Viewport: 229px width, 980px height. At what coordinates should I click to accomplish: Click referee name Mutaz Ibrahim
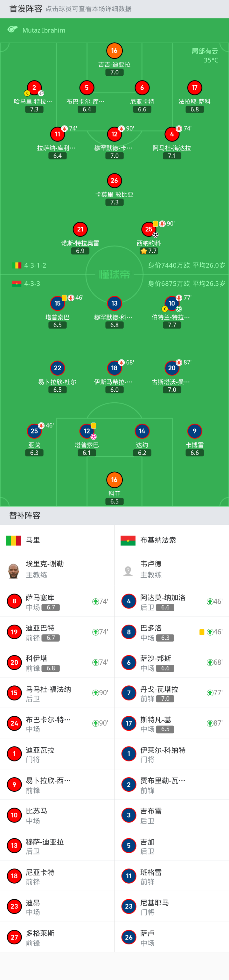[44, 31]
